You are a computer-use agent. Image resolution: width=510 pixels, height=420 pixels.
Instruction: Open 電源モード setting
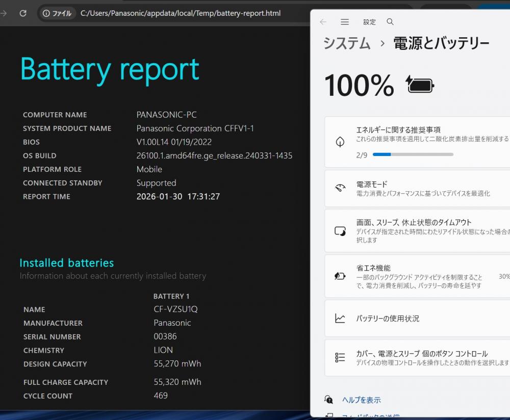(x=417, y=189)
